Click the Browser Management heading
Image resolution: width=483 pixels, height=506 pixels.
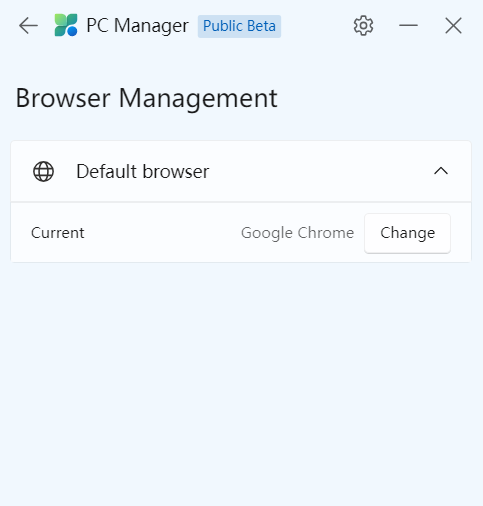pyautogui.click(x=147, y=98)
